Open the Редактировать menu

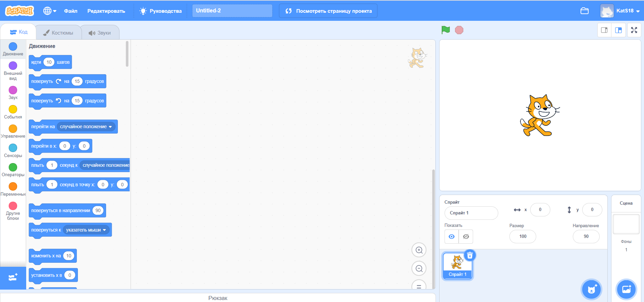pos(106,11)
